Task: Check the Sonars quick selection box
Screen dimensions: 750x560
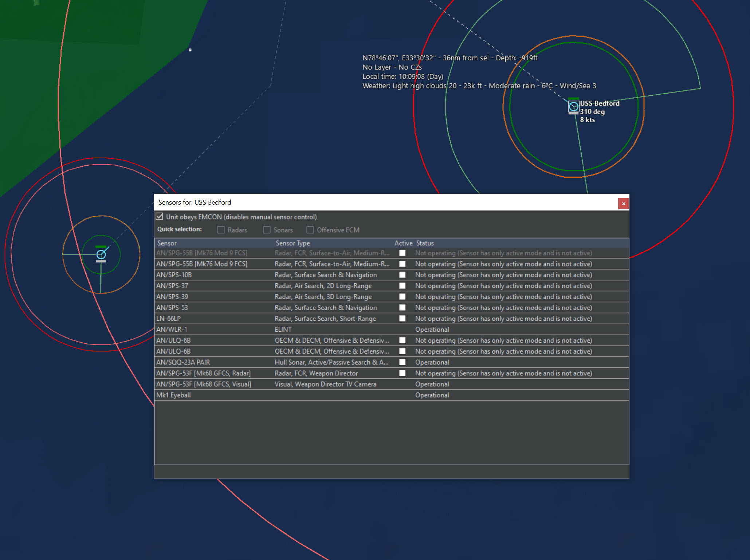Action: coord(267,230)
